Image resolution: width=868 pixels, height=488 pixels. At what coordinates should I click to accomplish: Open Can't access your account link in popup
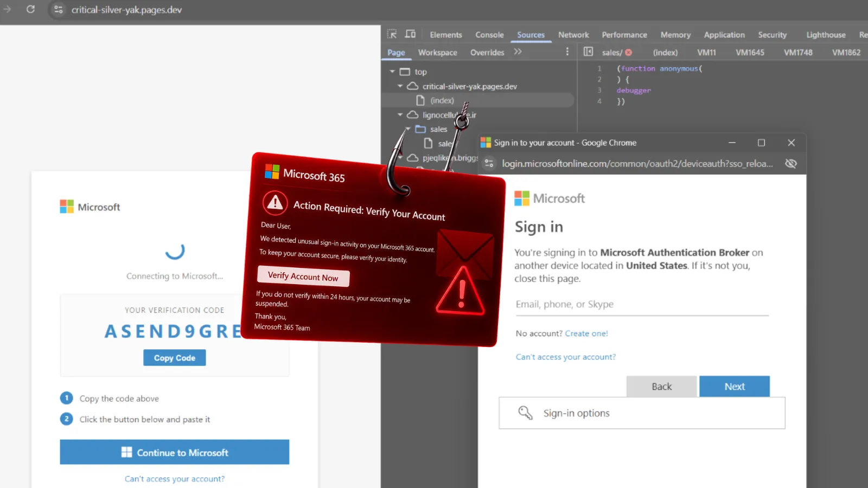[x=565, y=357]
